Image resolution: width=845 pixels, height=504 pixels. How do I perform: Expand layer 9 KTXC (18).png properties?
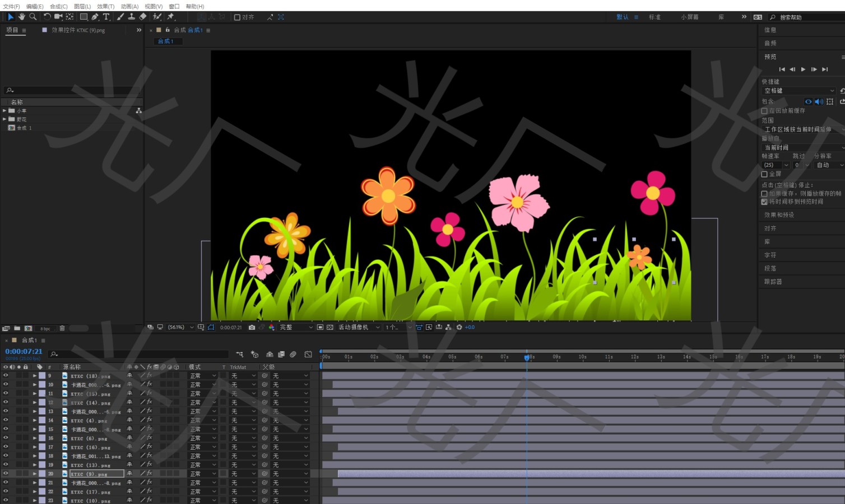tap(35, 376)
